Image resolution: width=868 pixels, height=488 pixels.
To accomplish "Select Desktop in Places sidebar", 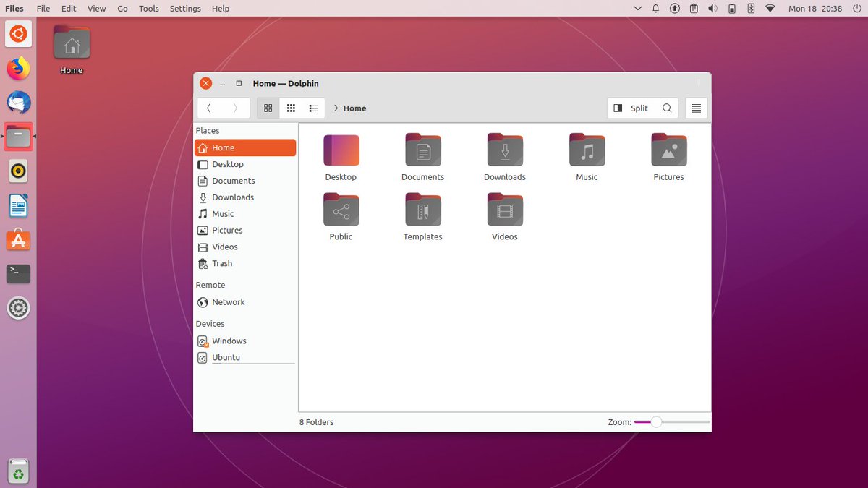I will 245,164.
